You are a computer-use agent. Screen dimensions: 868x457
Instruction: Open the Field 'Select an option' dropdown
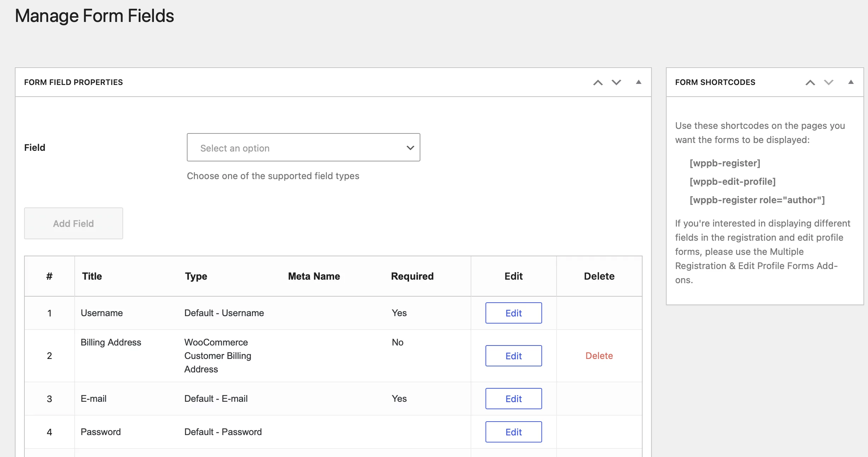coord(304,147)
